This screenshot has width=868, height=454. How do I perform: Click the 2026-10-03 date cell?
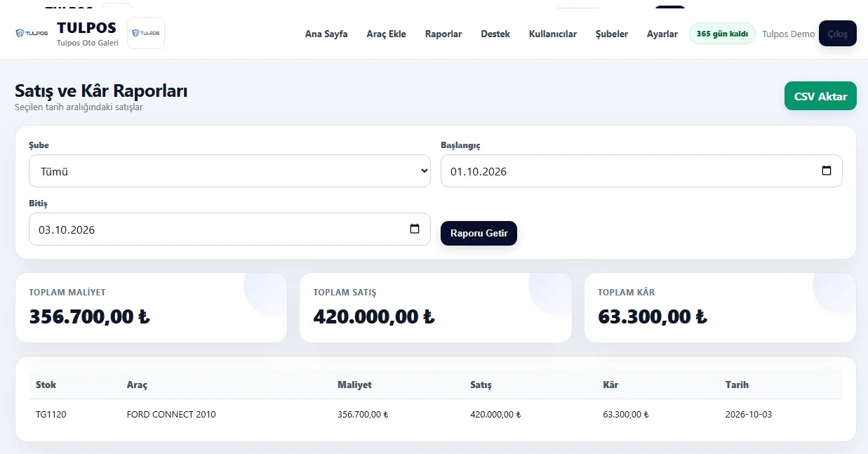(749, 414)
